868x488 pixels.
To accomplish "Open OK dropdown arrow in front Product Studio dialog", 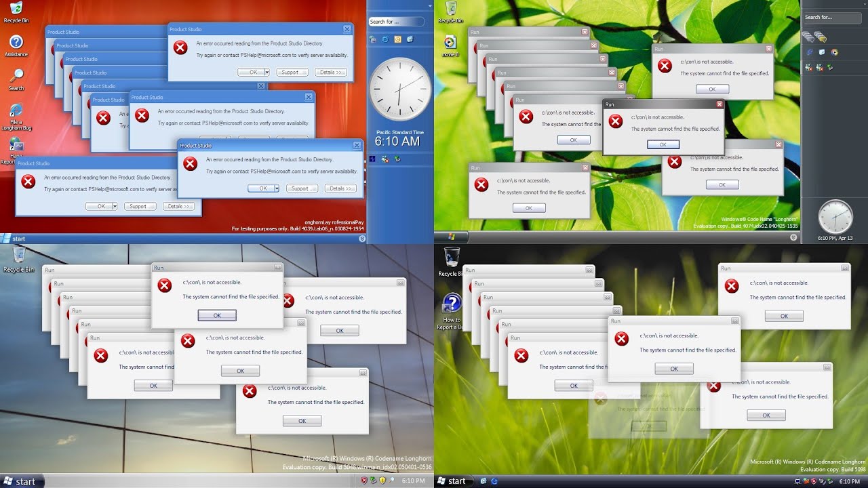I will tap(277, 188).
